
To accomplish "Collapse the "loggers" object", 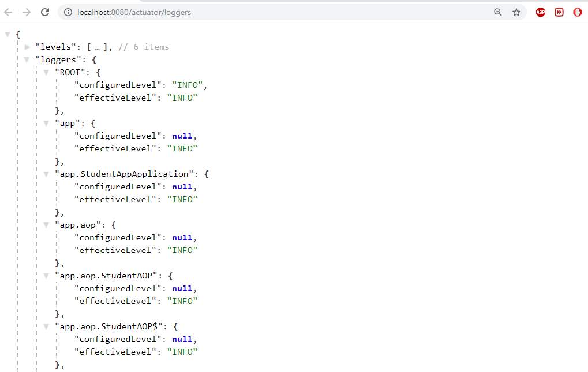I will [27, 59].
